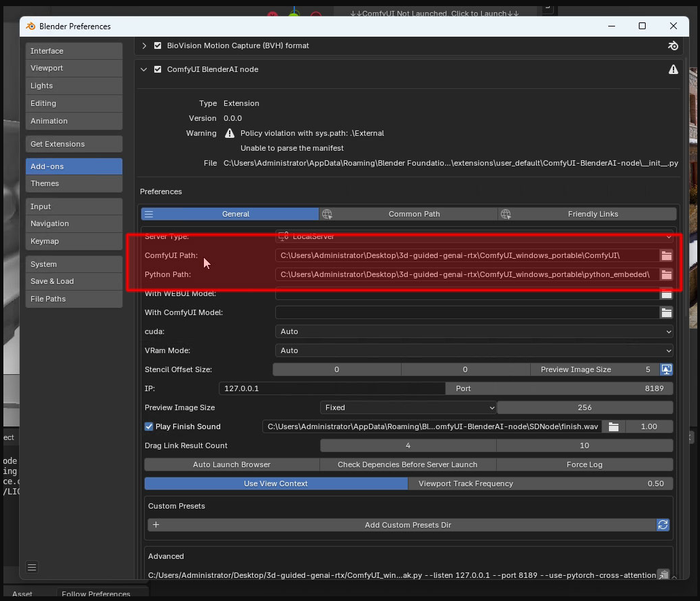The height and width of the screenshot is (601, 700).
Task: Disable the ComfyUI BlenderAI node checkbox
Action: point(158,69)
